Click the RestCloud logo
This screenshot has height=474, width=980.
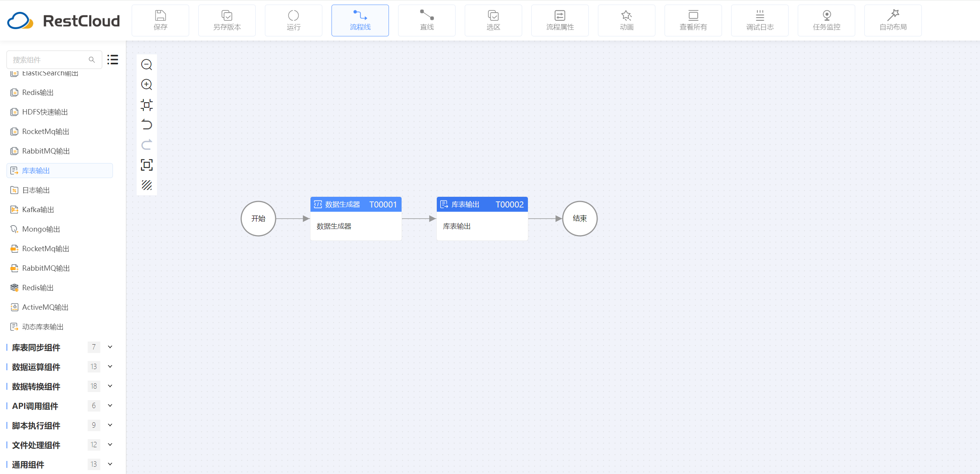pos(64,21)
